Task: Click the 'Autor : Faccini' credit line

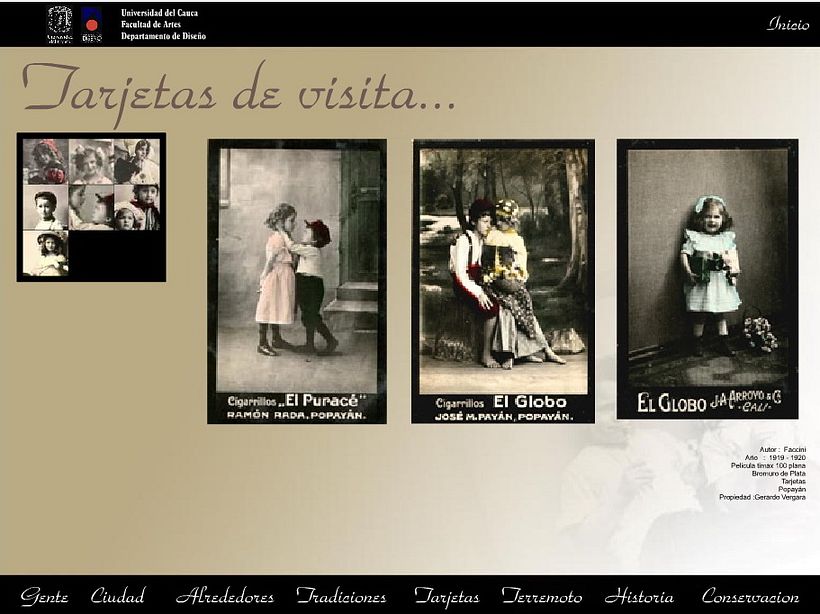Action: click(x=782, y=449)
